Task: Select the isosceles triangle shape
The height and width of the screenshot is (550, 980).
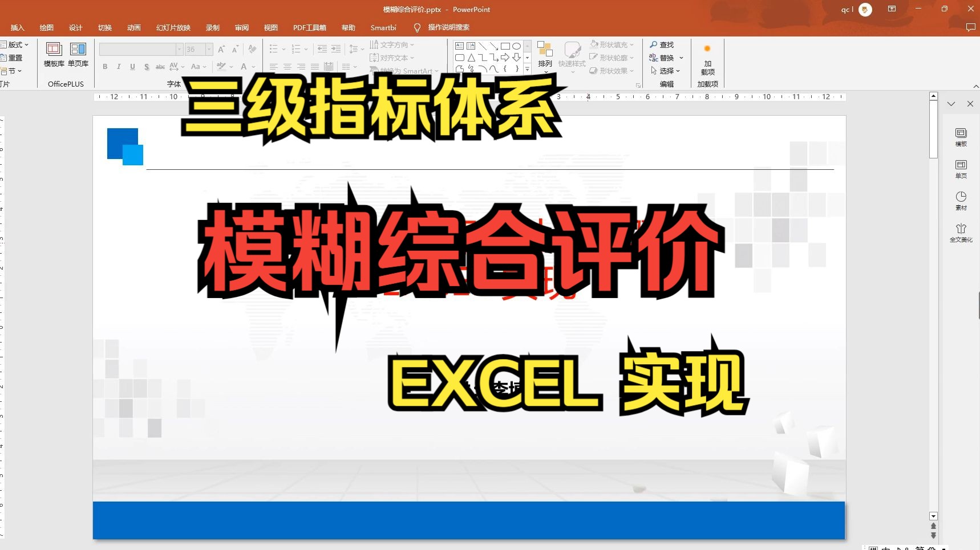Action: (x=471, y=58)
